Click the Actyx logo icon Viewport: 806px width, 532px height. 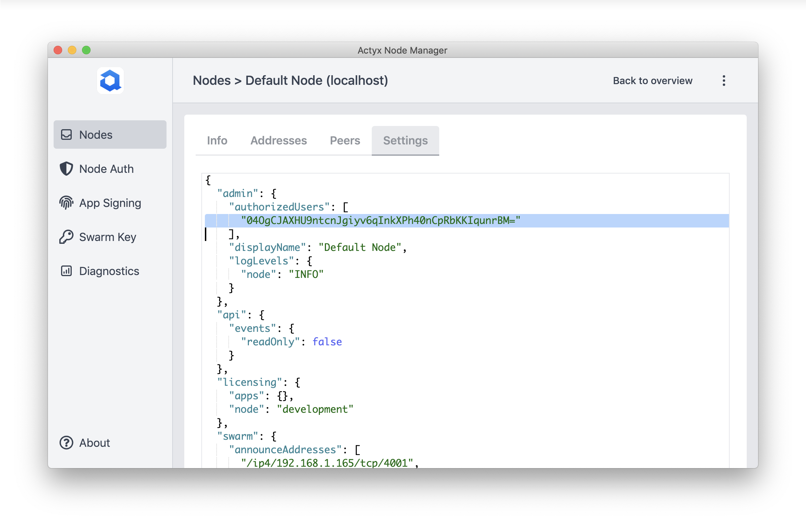tap(110, 81)
